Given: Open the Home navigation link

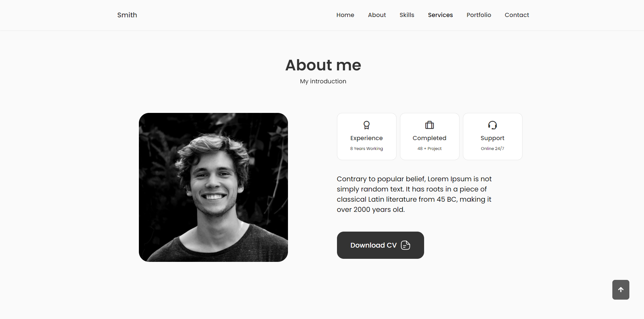Looking at the screenshot, I should [345, 15].
